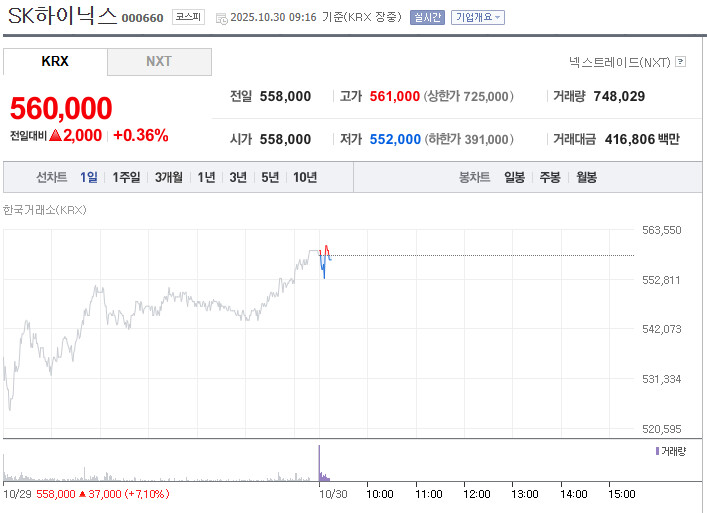Screen dimensions: 707x513
Task: Select the 1주일 line chart period
Action: pos(126,177)
